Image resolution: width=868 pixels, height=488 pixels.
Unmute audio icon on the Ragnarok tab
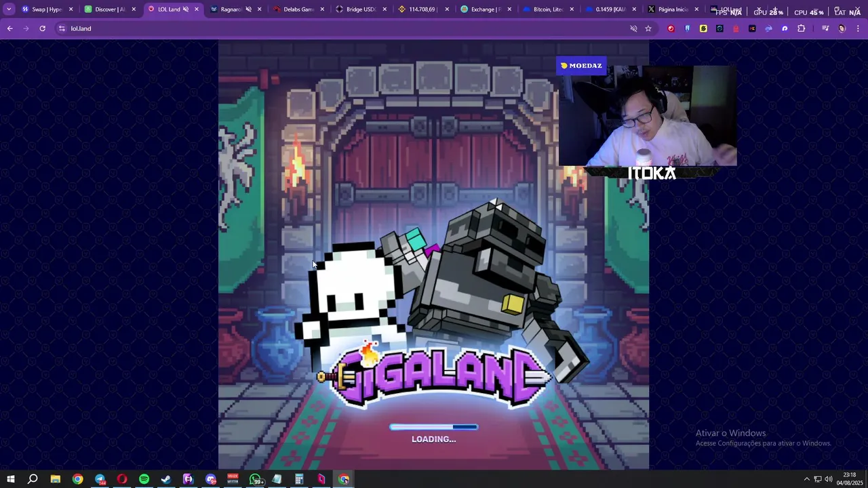(249, 9)
